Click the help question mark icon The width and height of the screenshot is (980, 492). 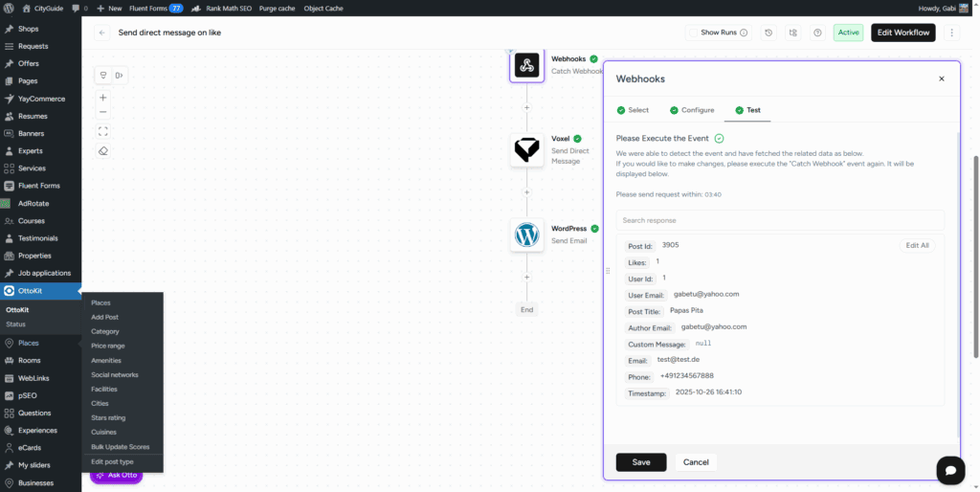(x=817, y=33)
